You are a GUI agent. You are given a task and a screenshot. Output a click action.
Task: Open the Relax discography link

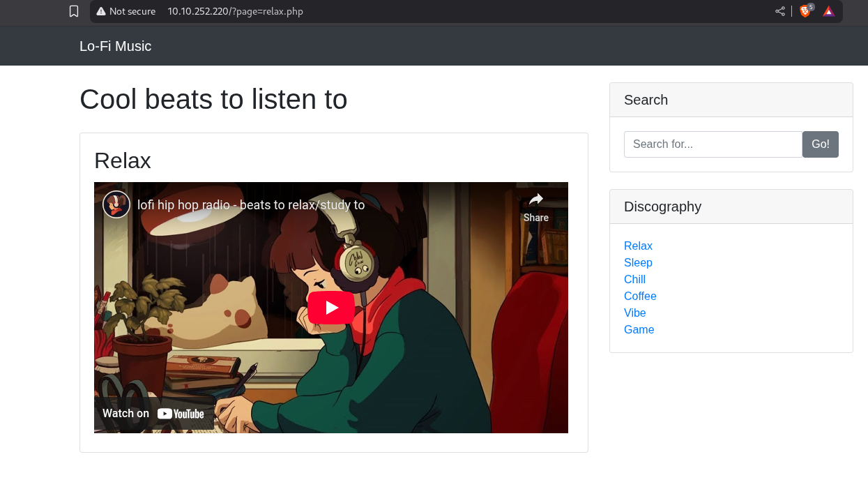638,246
